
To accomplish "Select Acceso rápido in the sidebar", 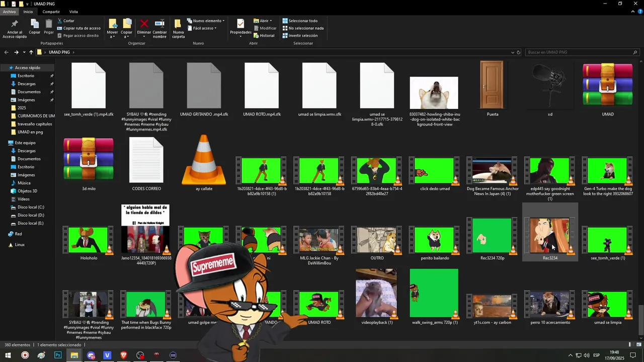I will pos(28,68).
